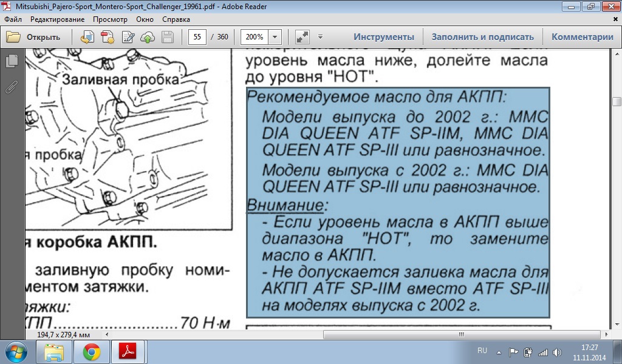Open the Просмотр menu

click(x=110, y=19)
